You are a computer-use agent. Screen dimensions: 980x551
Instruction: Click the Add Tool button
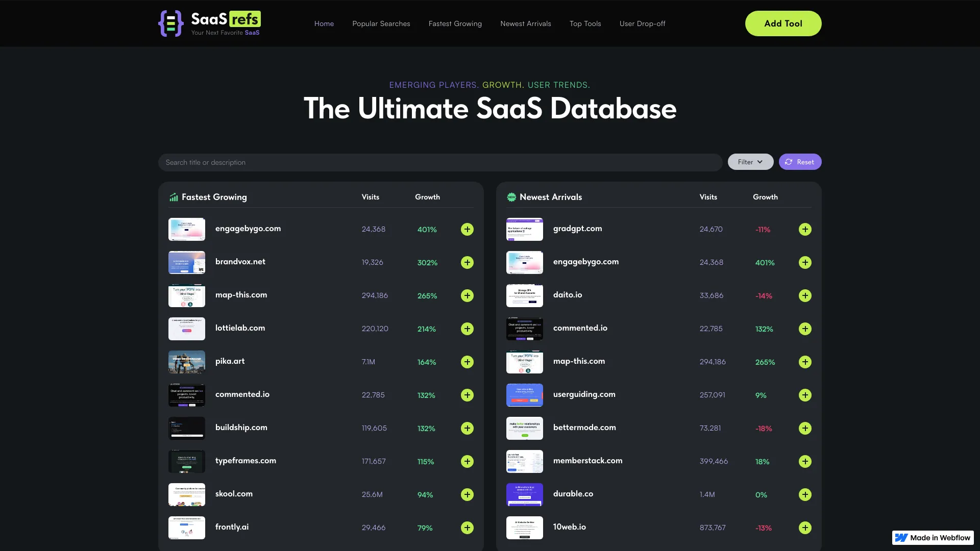[783, 23]
